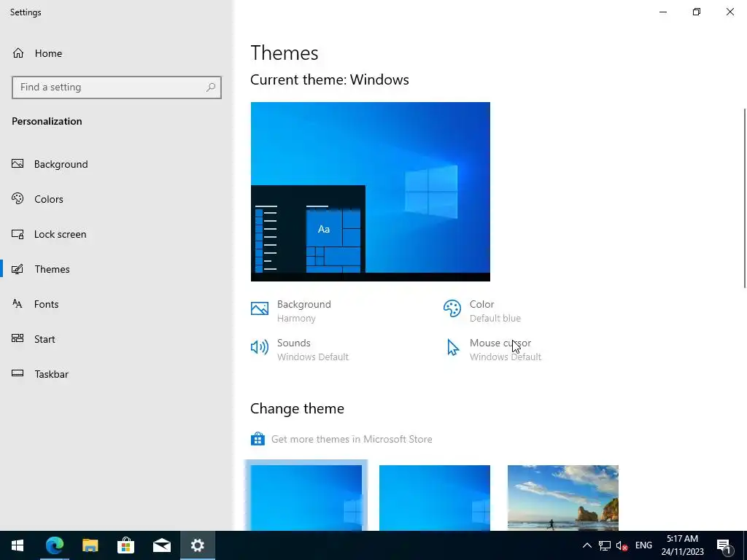Click the search magnifier icon
Image resolution: width=747 pixels, height=560 pixels.
(x=211, y=87)
